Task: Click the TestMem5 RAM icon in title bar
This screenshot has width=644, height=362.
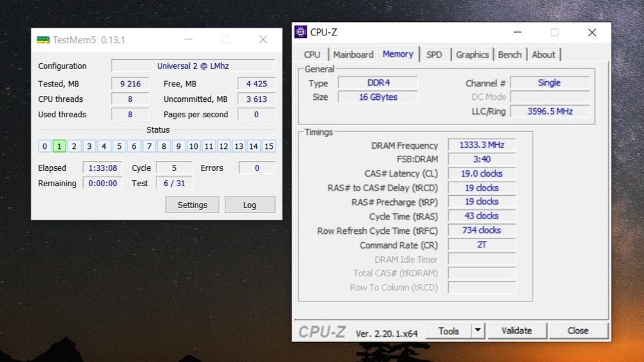Action: [43, 40]
